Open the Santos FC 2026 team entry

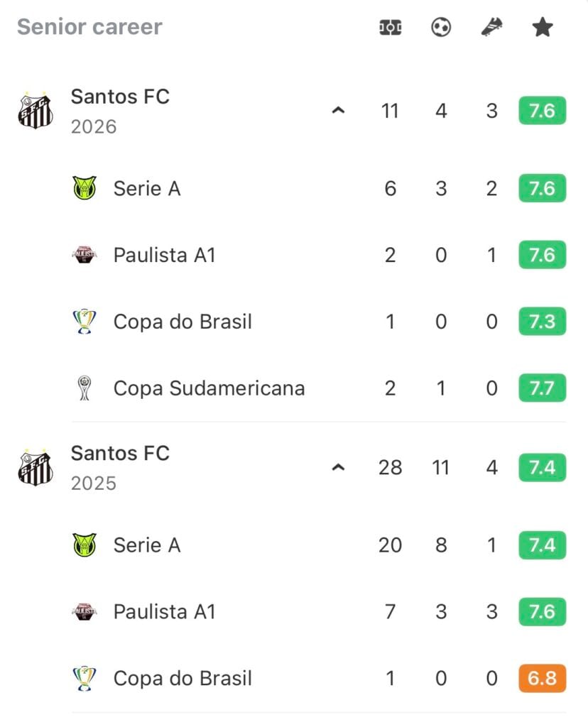[120, 111]
